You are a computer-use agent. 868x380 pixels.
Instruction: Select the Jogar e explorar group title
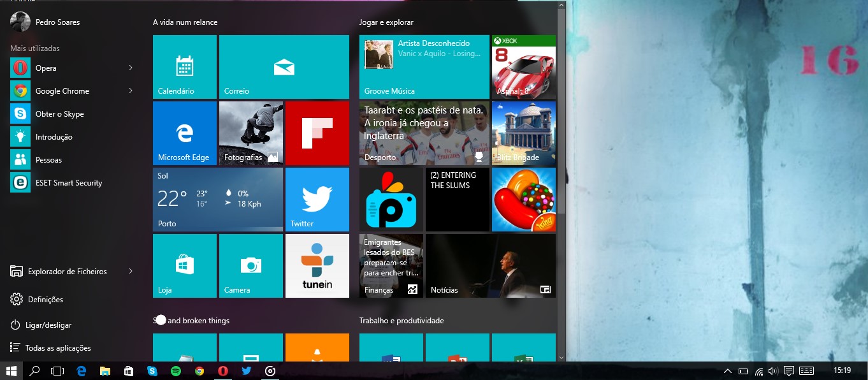click(386, 22)
